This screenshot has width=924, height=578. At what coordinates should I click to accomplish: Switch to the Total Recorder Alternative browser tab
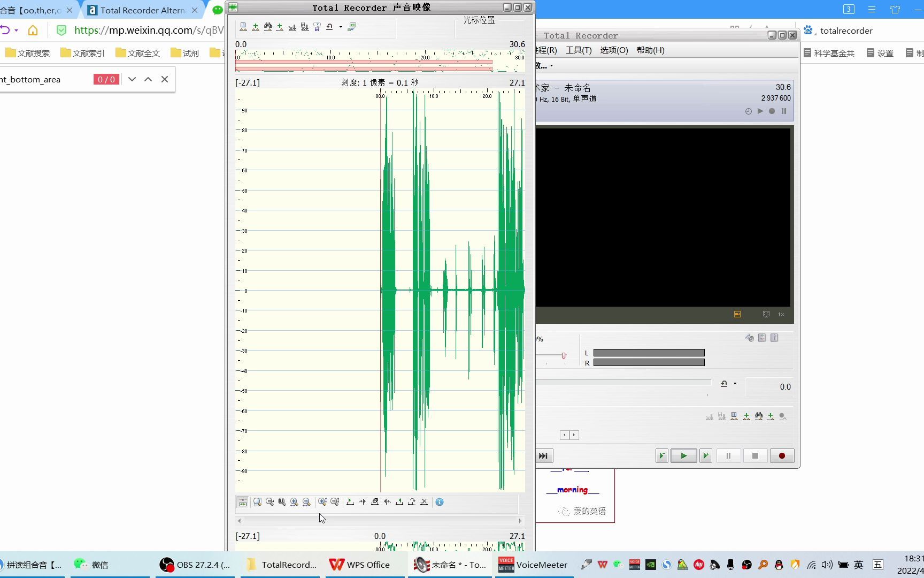(143, 10)
